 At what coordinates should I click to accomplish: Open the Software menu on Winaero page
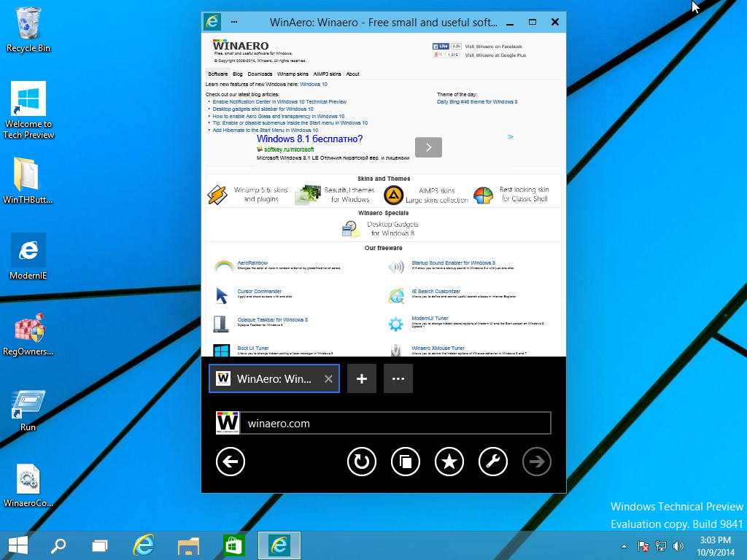tap(217, 74)
